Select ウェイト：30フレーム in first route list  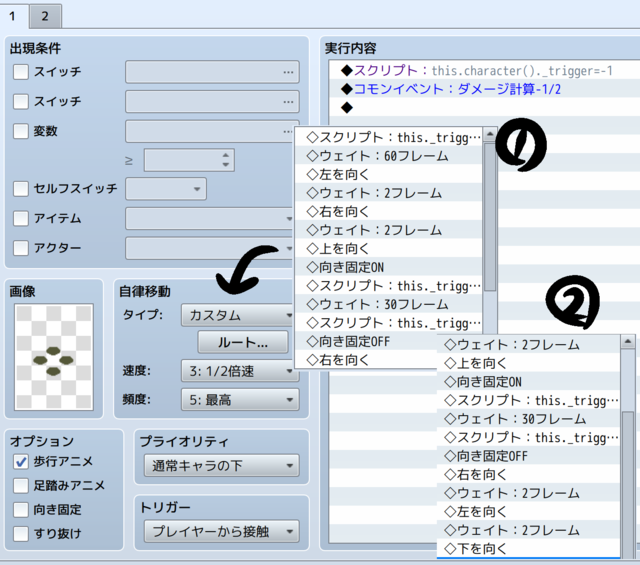click(x=389, y=304)
